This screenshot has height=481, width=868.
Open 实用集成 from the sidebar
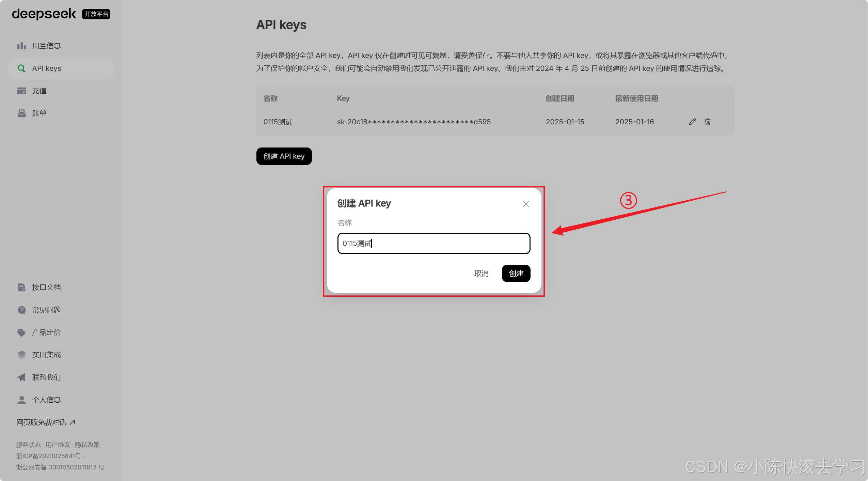click(46, 355)
